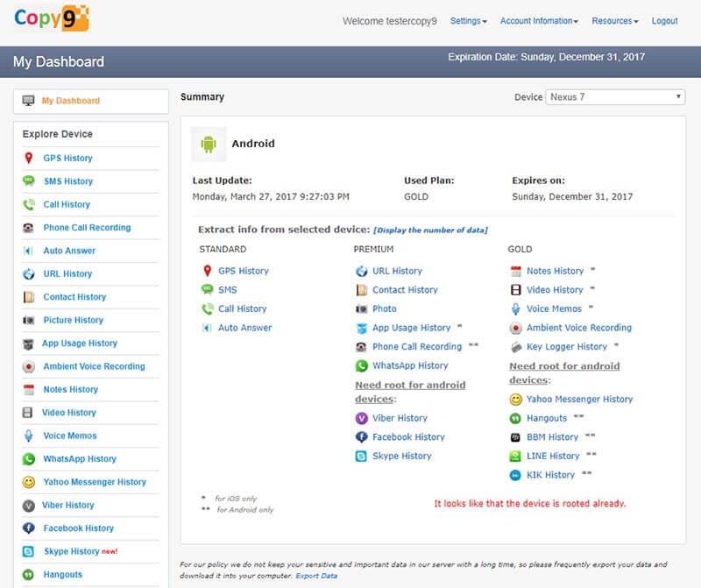This screenshot has height=588, width=701.
Task: Open GPS History link in Standard column
Action: click(244, 271)
